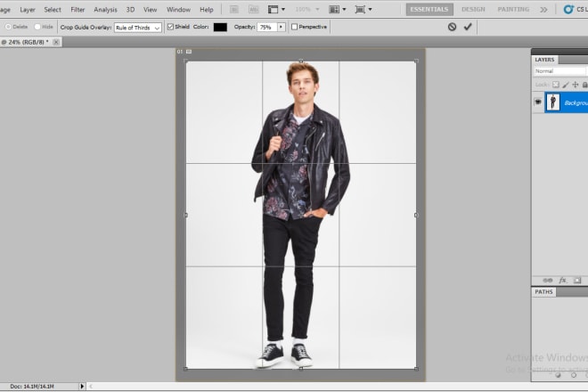The image size is (588, 392).
Task: Expand the View Extras dropdown arrow
Action: [x=283, y=10]
